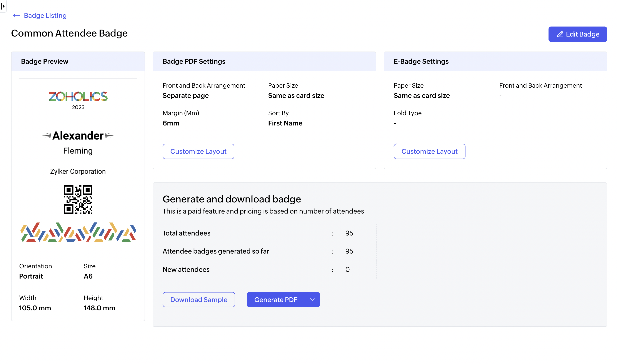The height and width of the screenshot is (364, 617).
Task: Click the Download Sample button
Action: 199,299
